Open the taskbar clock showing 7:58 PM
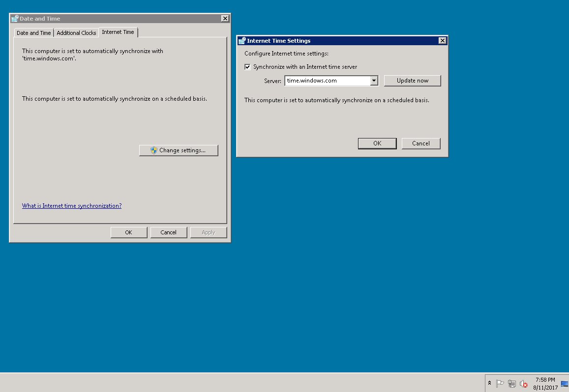The image size is (569, 392). (545, 384)
